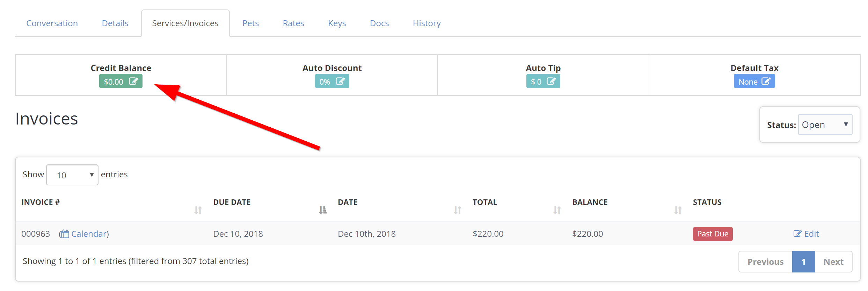Switch to the Conversation tab
Screen dimensions: 868x291
[52, 23]
